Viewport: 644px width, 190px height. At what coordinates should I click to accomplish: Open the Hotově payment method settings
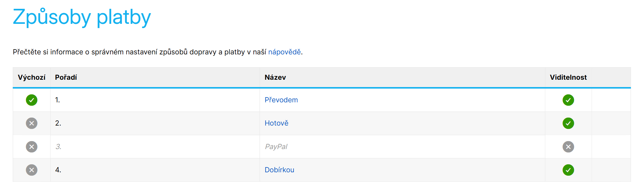click(x=276, y=123)
